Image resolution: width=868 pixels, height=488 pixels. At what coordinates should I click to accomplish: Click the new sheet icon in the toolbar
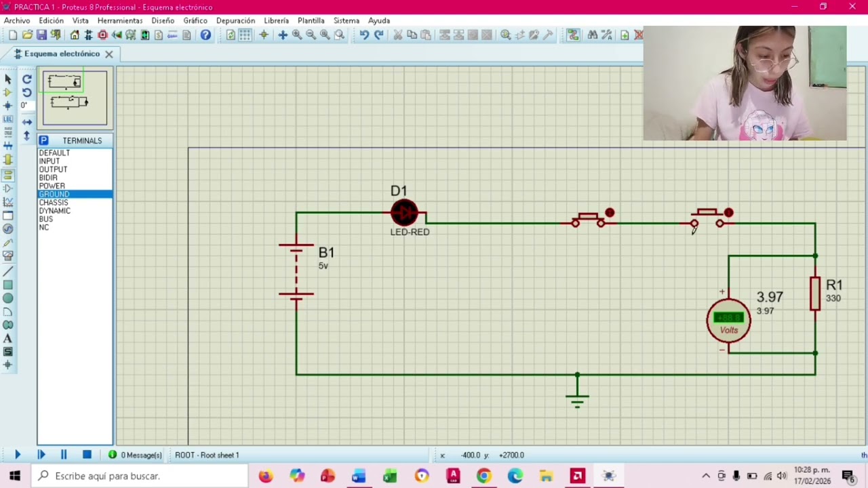click(625, 35)
